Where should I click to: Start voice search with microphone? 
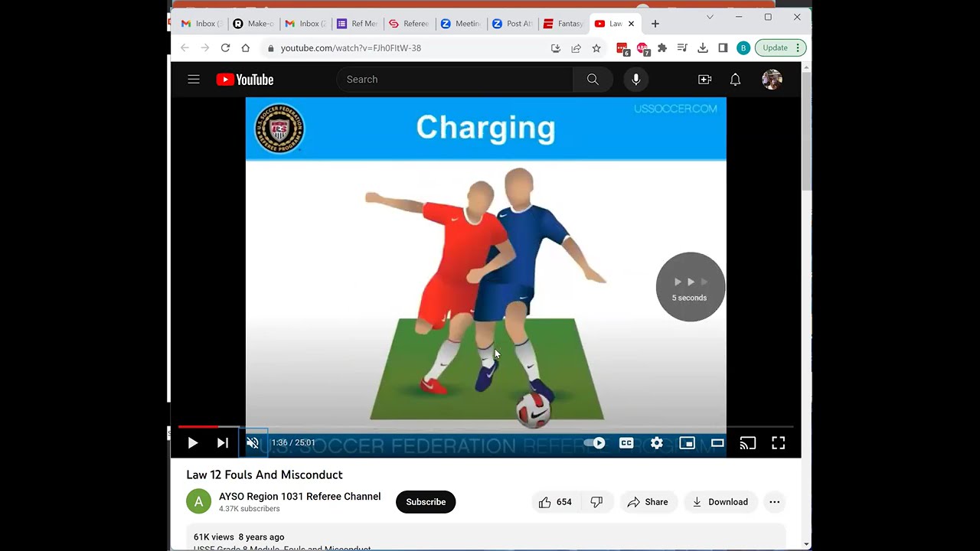[x=635, y=80]
